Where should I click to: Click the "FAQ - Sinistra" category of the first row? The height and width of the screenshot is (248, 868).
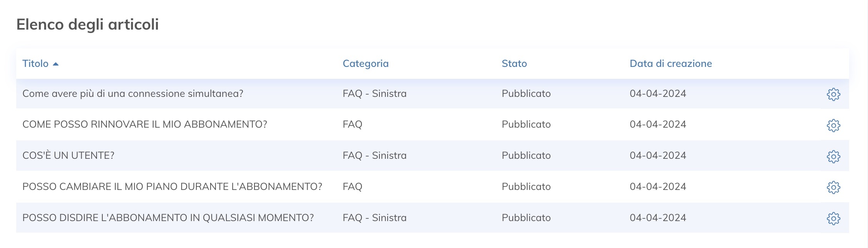375,93
